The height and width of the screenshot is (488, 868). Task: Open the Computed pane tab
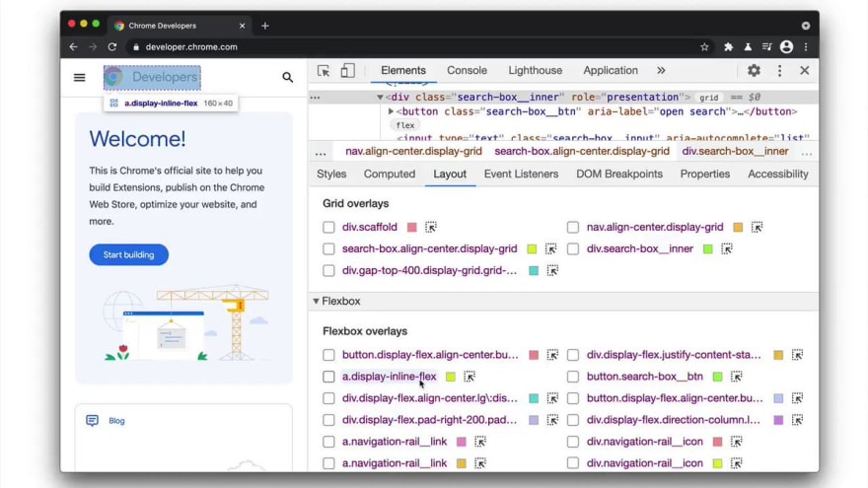point(390,174)
